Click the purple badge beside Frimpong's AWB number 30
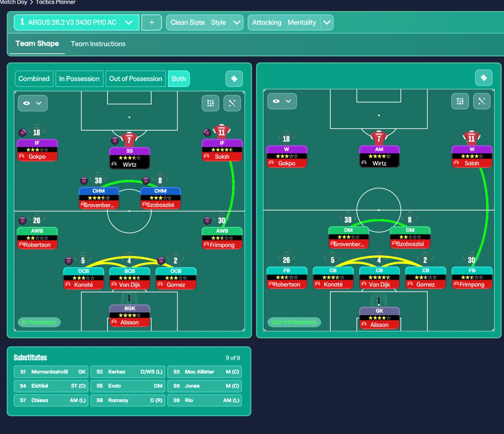The width and height of the screenshot is (504, 434). pos(207,221)
